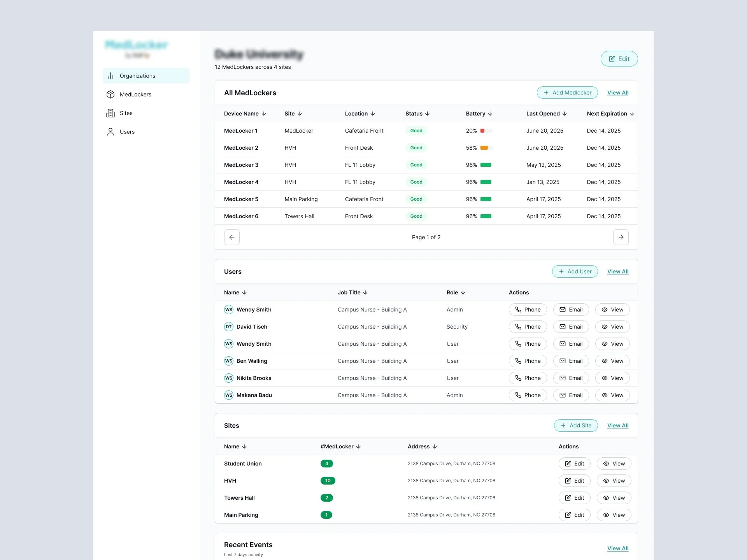The image size is (747, 560).
Task: Click Phone button for David Tisch
Action: pyautogui.click(x=528, y=327)
